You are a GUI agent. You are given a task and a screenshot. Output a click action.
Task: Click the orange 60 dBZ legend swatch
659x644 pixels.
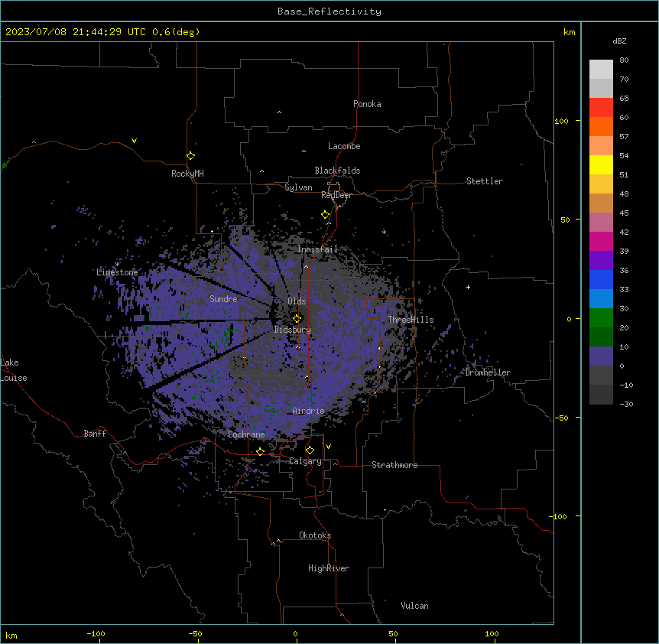coord(601,126)
